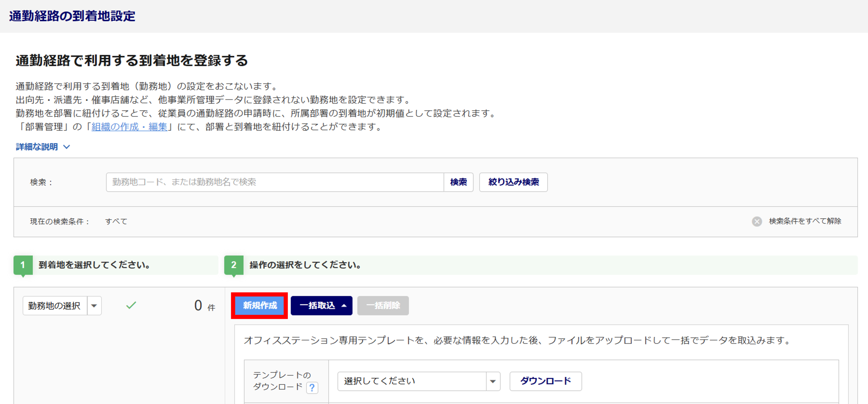Open 絞り込み検索 filter search
Image resolution: width=868 pixels, height=404 pixels.
click(x=513, y=182)
